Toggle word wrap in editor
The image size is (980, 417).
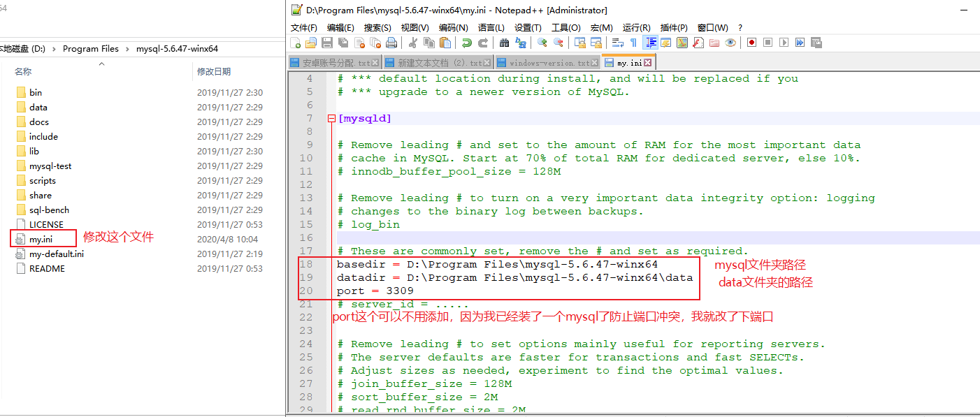[x=617, y=43]
